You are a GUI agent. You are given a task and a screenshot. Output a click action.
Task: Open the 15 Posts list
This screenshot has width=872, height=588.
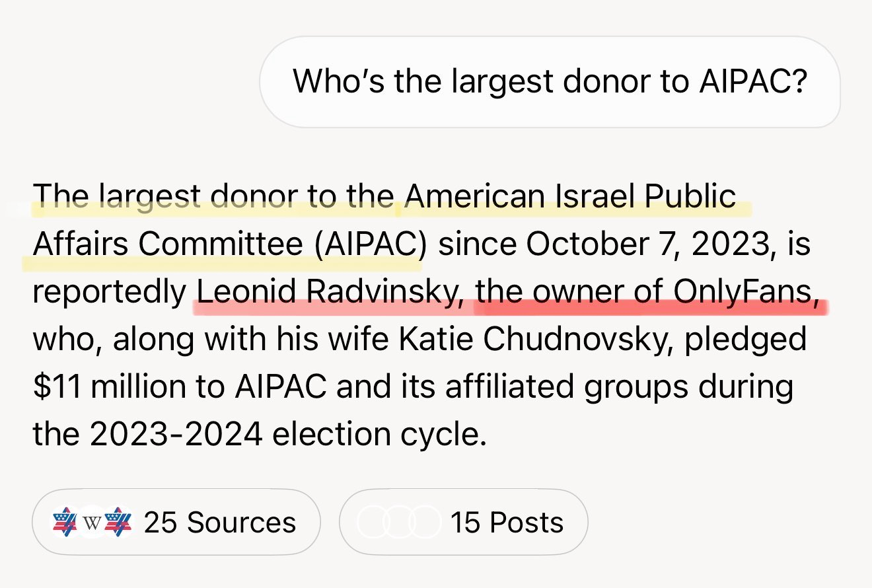tap(507, 523)
